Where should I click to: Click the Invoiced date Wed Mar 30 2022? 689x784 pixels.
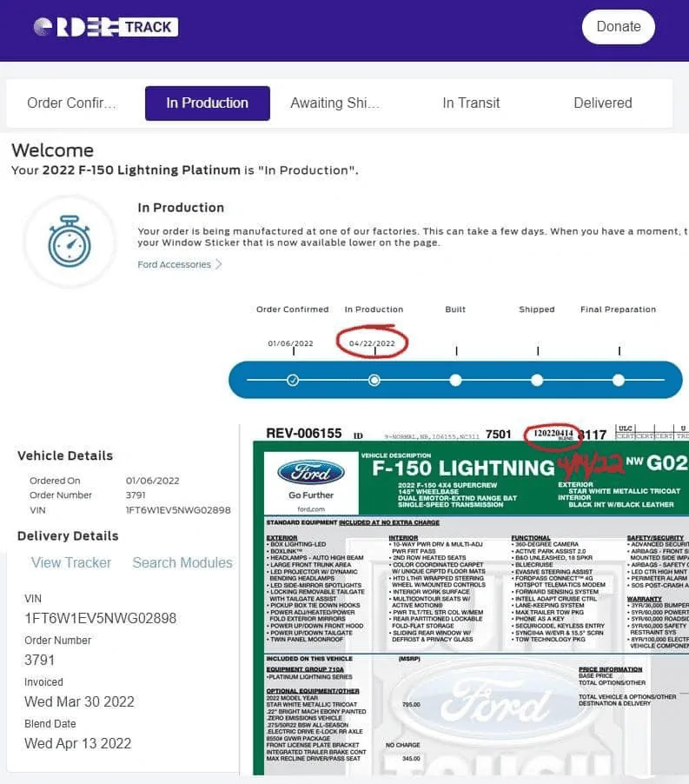(x=79, y=701)
